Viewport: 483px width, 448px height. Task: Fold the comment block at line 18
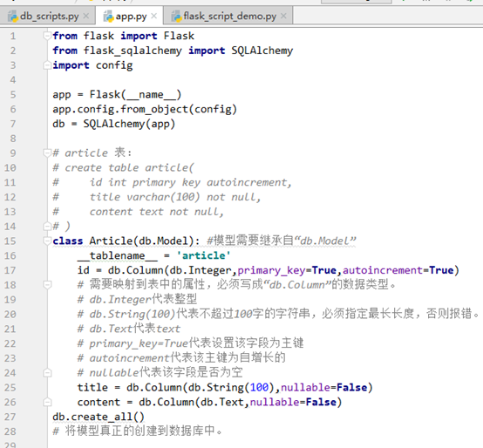[x=47, y=285]
